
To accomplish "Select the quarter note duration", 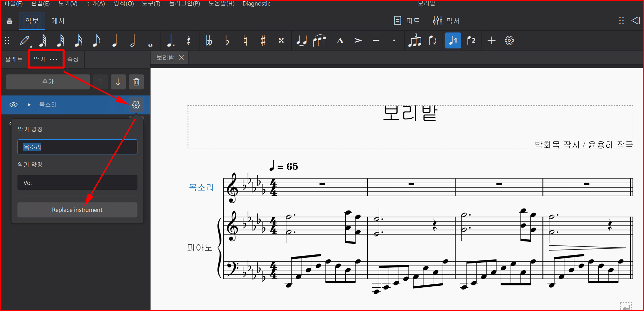I will click(115, 41).
